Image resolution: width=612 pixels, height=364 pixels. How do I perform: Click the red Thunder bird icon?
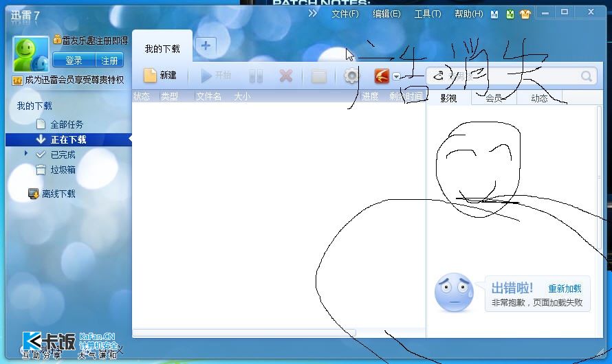[x=382, y=76]
